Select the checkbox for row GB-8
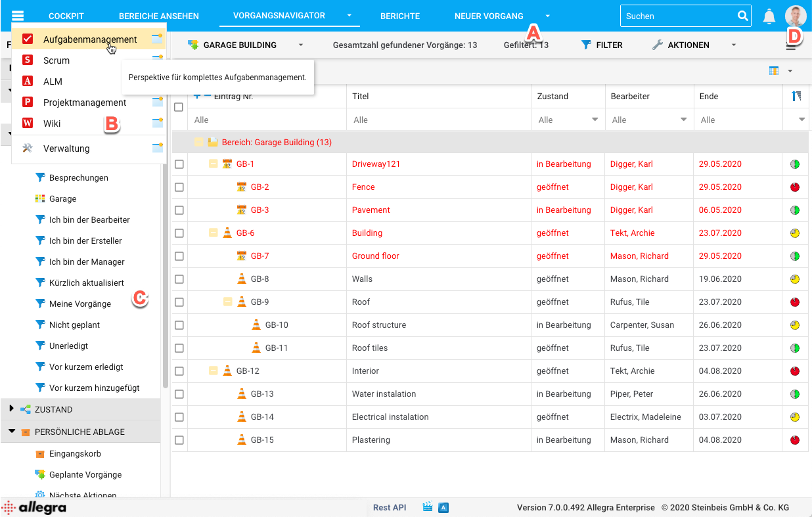The width and height of the screenshot is (812, 517). point(179,279)
